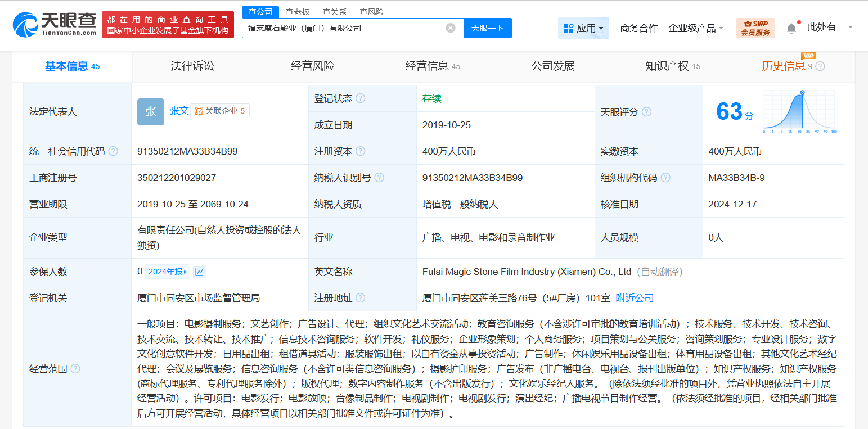Click the 厦门市同安区市场监督管理局 registration authority
Image resolution: width=868 pixels, height=429 pixels.
pyautogui.click(x=199, y=298)
